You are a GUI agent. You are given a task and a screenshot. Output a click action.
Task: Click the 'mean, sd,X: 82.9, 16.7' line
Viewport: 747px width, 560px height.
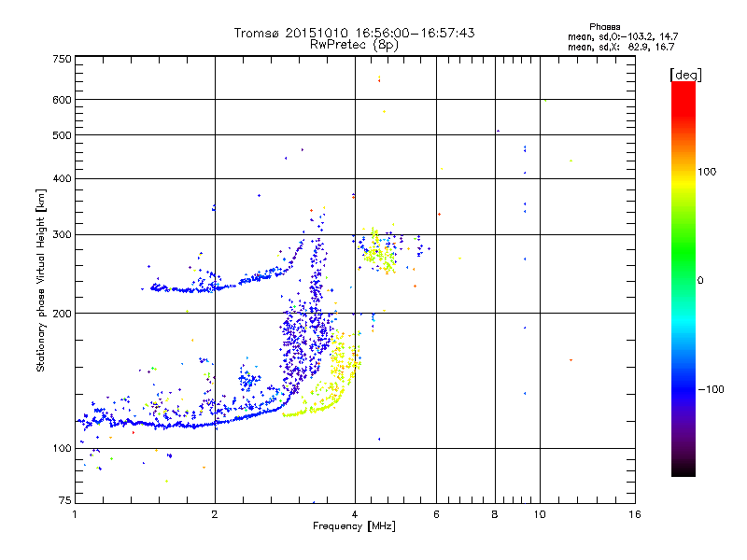coord(621,47)
